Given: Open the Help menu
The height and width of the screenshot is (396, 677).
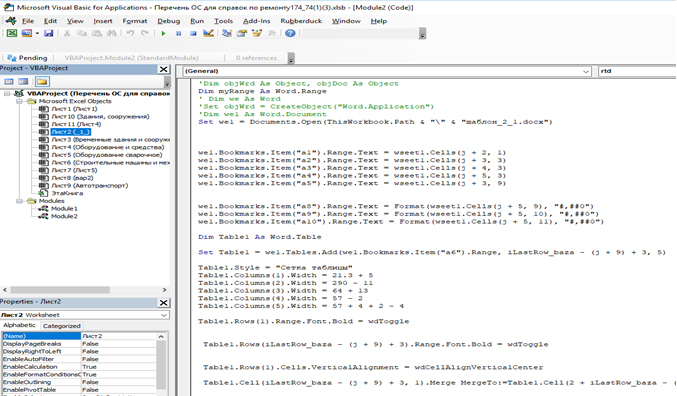Looking at the screenshot, I should coord(379,21).
